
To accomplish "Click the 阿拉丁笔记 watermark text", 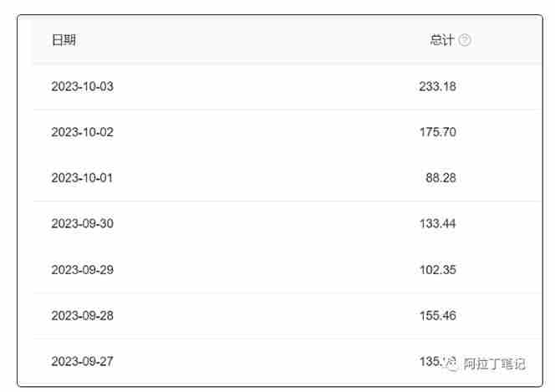I will (x=495, y=364).
